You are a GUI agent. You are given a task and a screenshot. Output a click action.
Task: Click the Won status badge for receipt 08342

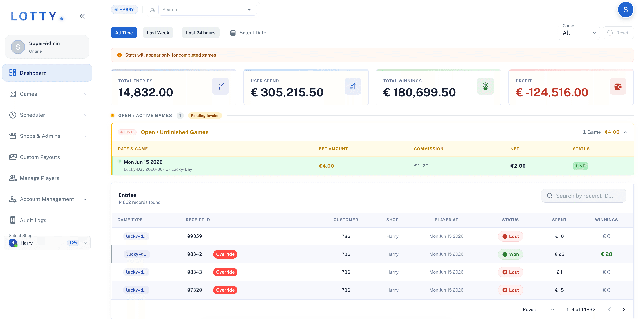tap(510, 254)
